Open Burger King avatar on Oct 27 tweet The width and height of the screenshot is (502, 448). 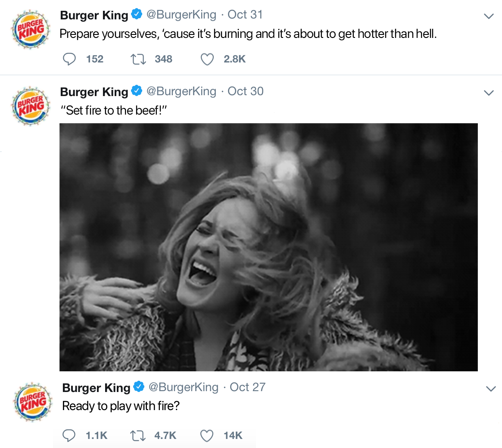tap(33, 401)
